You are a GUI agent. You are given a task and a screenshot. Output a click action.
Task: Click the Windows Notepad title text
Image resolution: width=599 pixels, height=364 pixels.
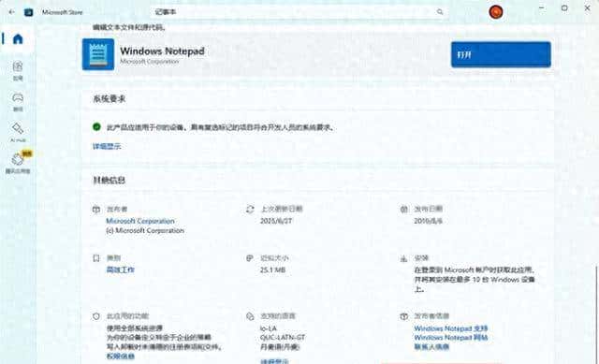pyautogui.click(x=162, y=51)
